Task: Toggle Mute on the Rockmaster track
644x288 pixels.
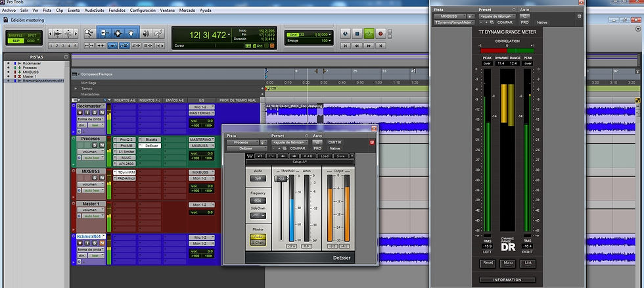Action: (x=101, y=112)
